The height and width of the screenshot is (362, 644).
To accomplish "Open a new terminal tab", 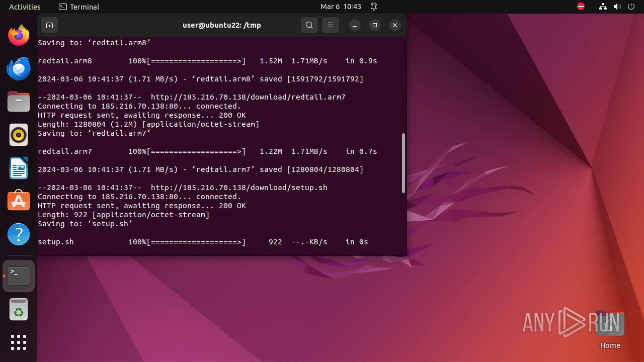I will point(49,25).
